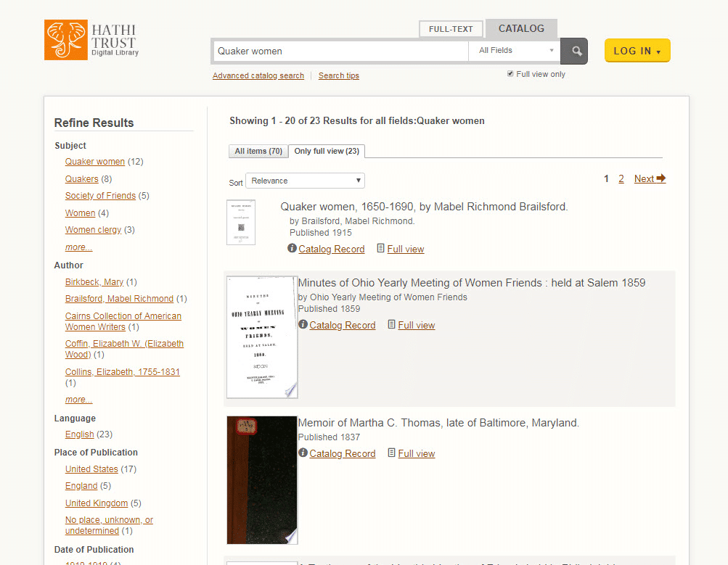728x565 pixels.
Task: Open Full view of Ohio Yearly Meeting minutes
Action: tap(417, 325)
